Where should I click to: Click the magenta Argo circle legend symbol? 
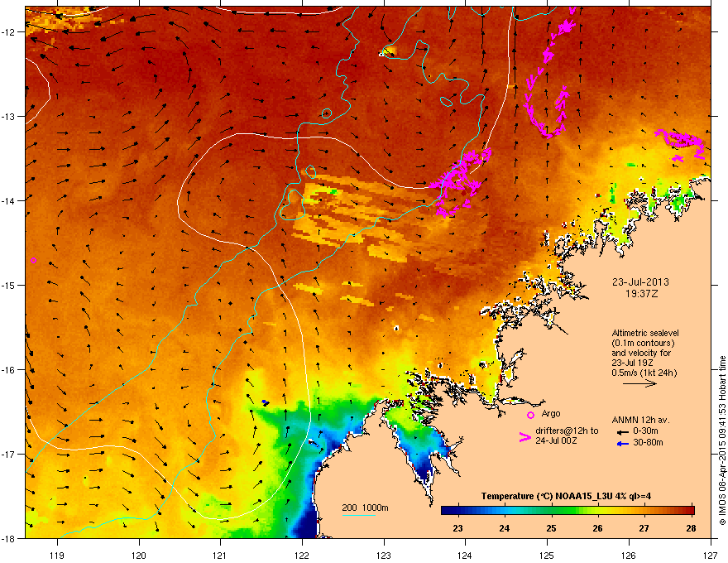click(530, 415)
